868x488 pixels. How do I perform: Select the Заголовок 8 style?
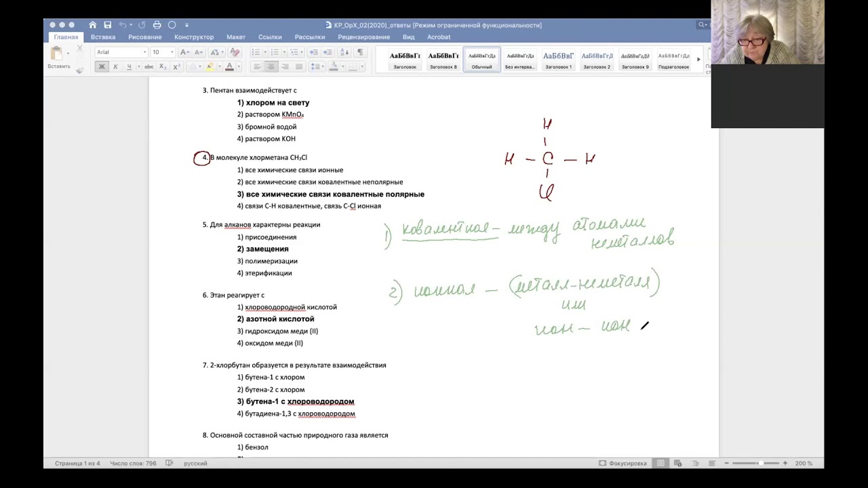point(443,60)
